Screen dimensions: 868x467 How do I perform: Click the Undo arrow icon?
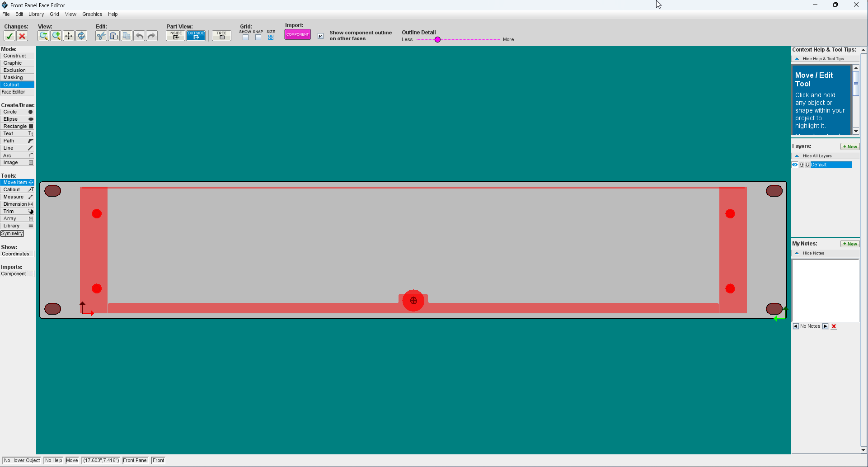pos(139,36)
